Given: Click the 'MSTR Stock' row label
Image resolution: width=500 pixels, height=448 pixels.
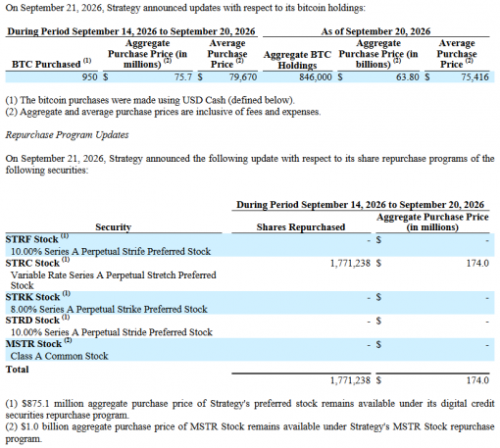Looking at the screenshot, I should click(x=38, y=343).
